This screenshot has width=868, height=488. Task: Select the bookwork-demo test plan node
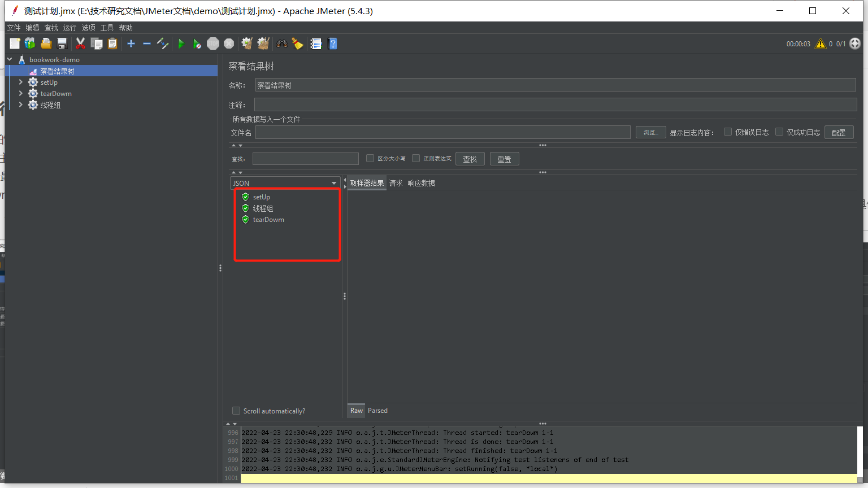(x=54, y=60)
